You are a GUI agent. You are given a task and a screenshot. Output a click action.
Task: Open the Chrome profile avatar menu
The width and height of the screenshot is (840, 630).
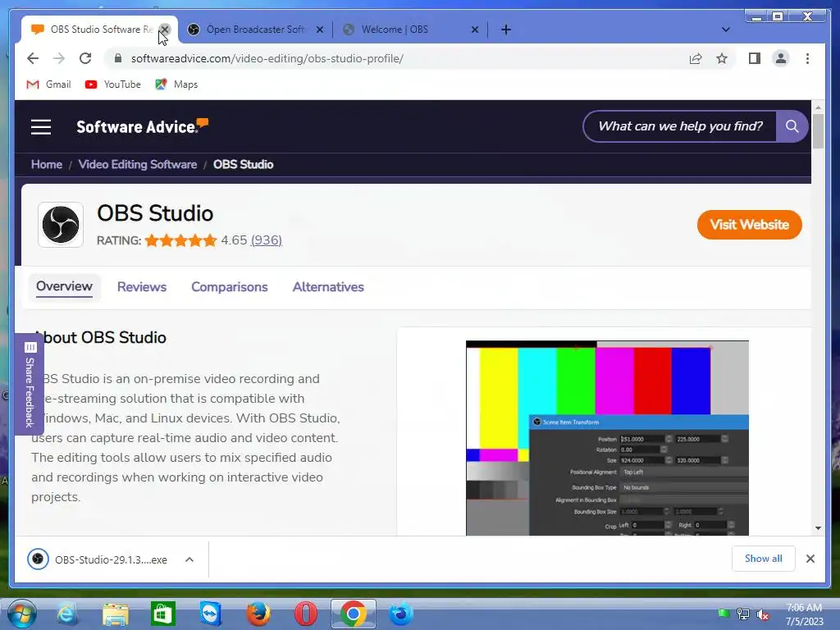click(781, 58)
